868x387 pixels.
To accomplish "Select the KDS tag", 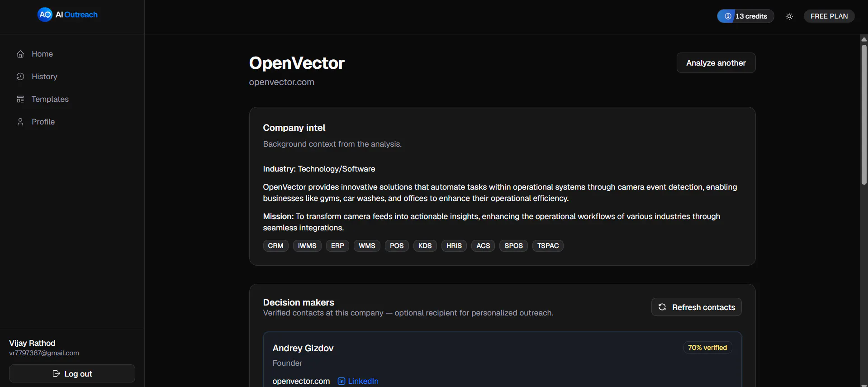I will [x=425, y=246].
